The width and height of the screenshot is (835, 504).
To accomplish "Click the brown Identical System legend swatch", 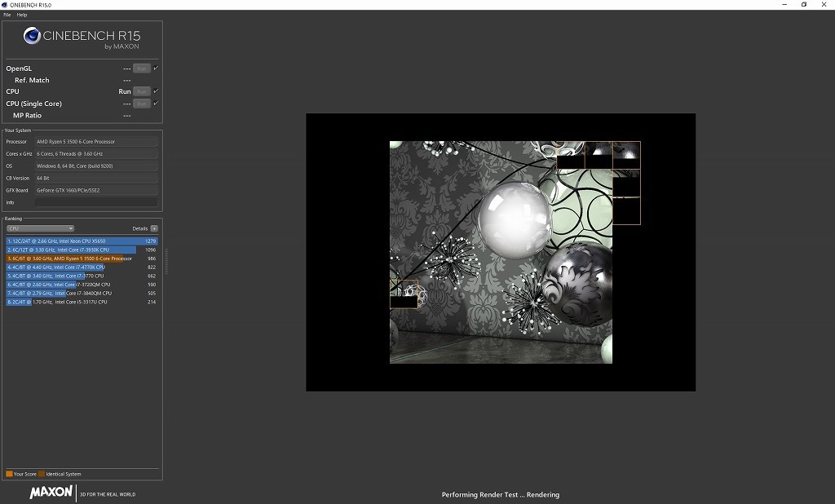I will (42, 474).
